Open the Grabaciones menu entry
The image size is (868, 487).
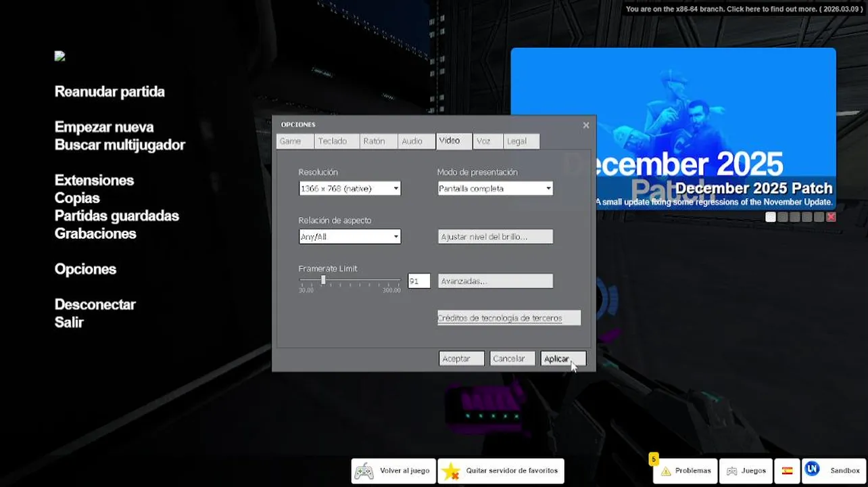point(95,233)
